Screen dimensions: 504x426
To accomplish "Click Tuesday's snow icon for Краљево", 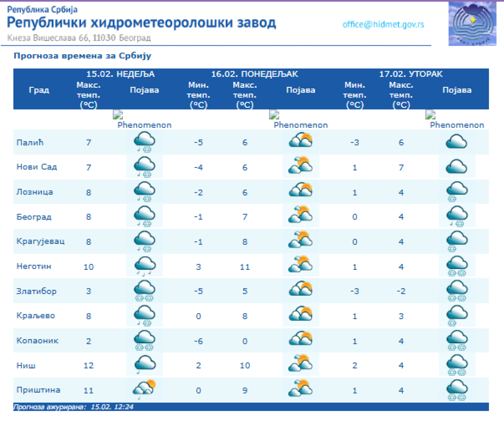I will coord(457,315).
